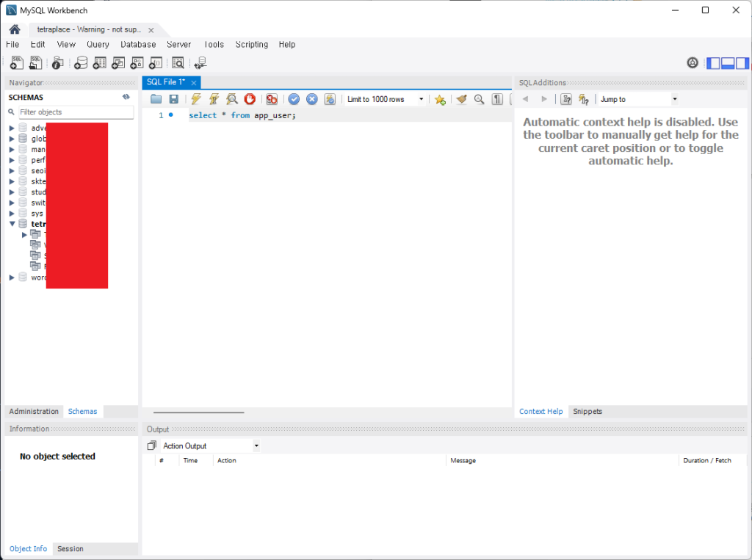Go back in SQL Additions help

tap(526, 99)
